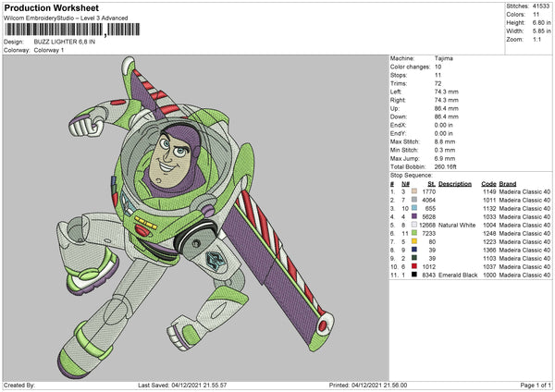555x392 pixels.
Task: Click the Buzz Lightyear embroidery design preview
Action: [x=196, y=217]
